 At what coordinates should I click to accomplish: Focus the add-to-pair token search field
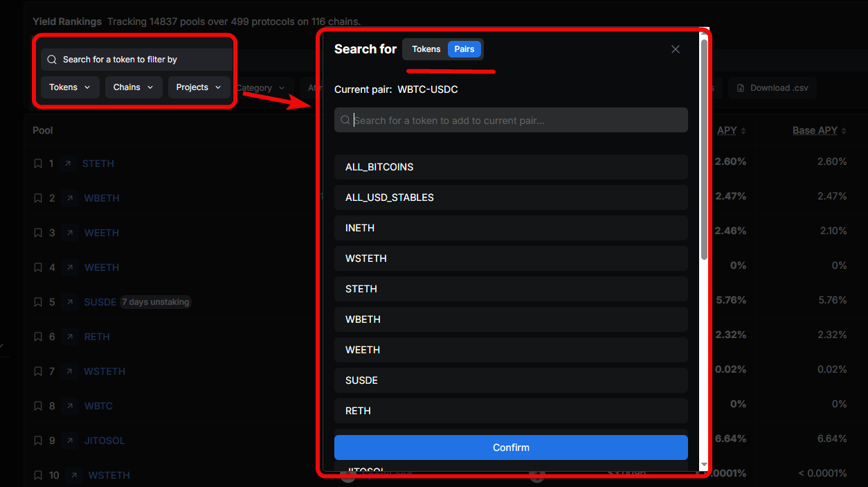pos(511,121)
